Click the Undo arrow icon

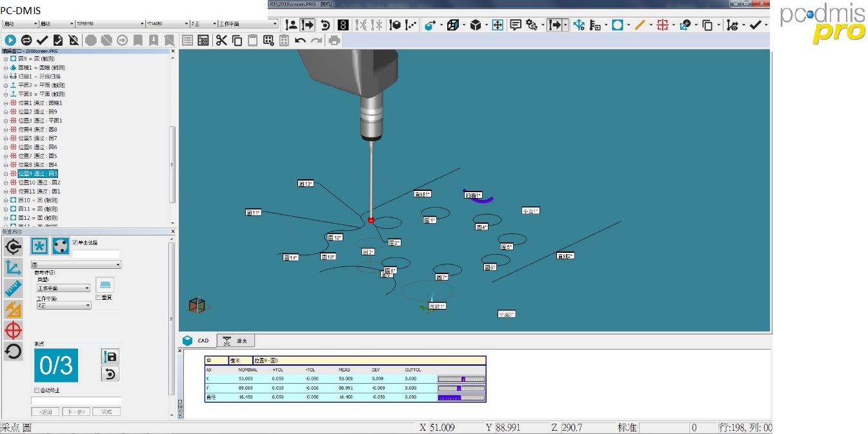tap(300, 40)
